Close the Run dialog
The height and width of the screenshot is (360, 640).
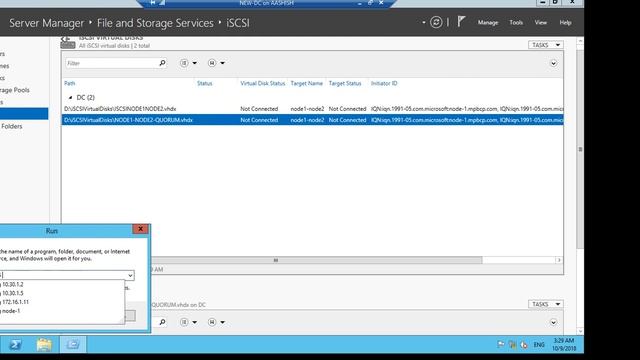tap(140, 229)
